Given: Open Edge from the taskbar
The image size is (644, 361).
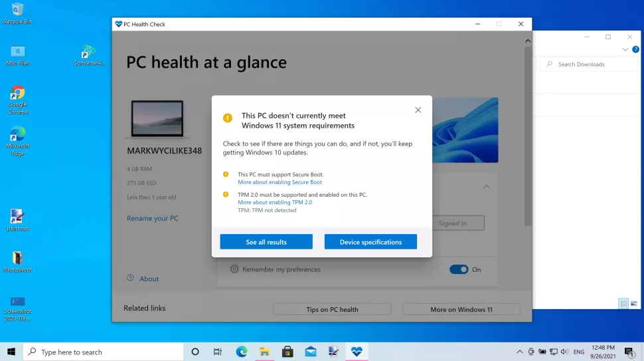Looking at the screenshot, I should tap(242, 352).
